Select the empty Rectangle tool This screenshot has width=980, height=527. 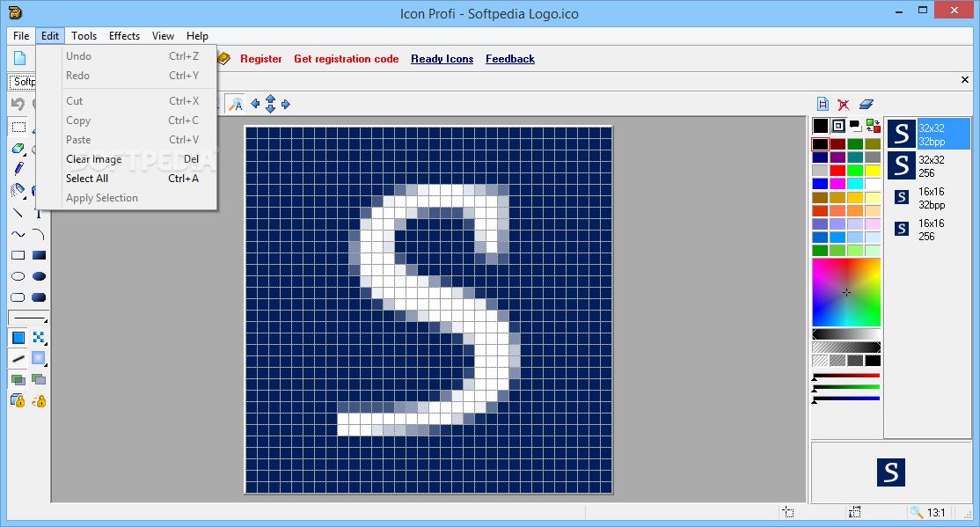(x=18, y=255)
